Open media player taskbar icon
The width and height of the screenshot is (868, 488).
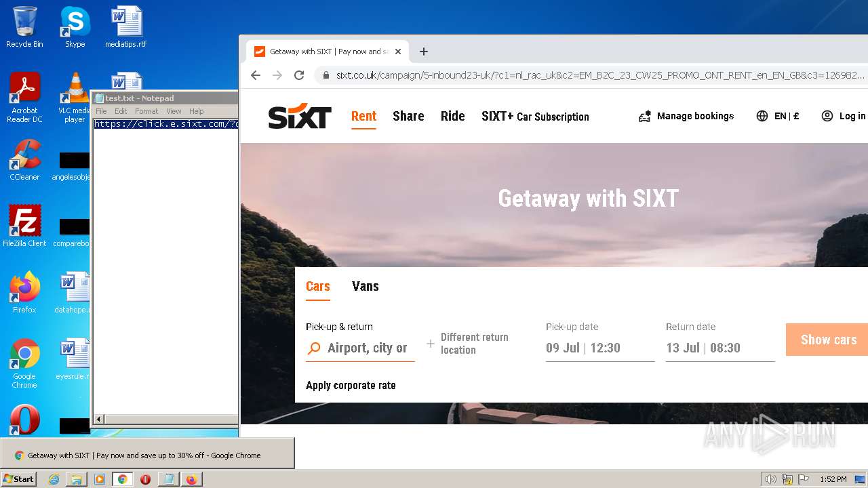100,479
